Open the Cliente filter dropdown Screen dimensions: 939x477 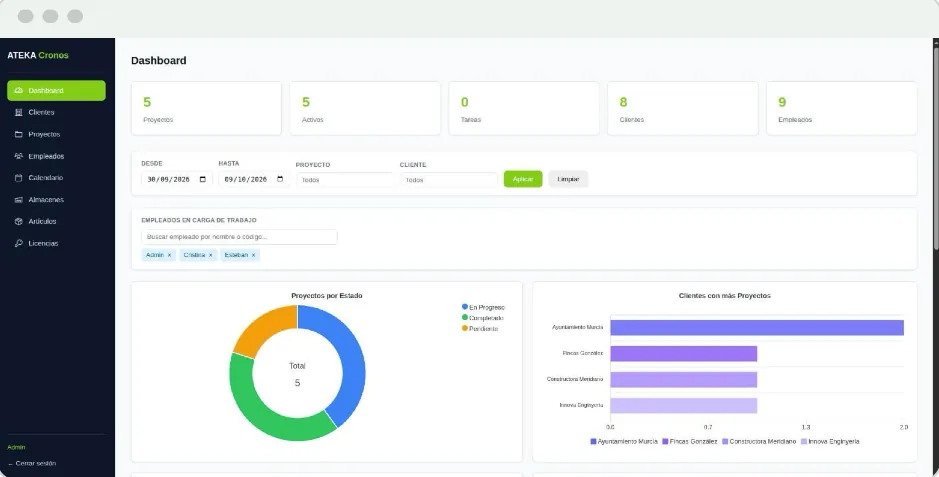pos(449,180)
